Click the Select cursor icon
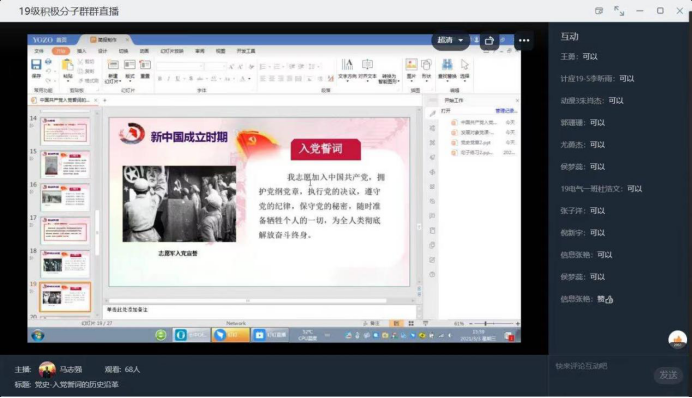Image resolution: width=692 pixels, height=398 pixels. tap(465, 65)
